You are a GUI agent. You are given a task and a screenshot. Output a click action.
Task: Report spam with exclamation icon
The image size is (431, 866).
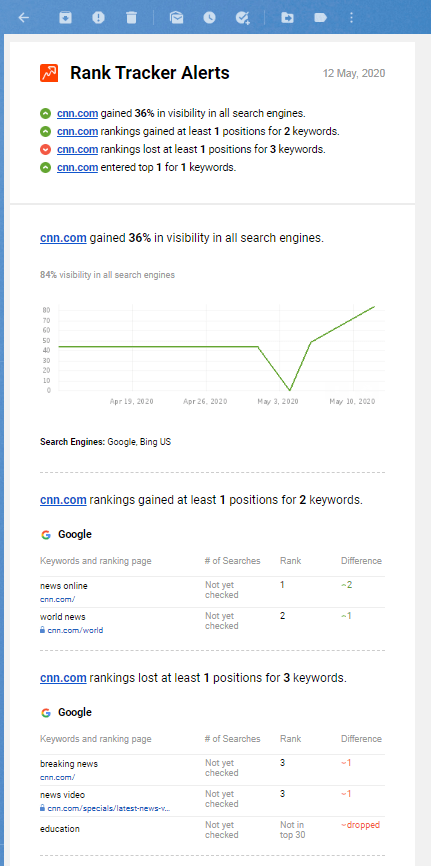[98, 18]
